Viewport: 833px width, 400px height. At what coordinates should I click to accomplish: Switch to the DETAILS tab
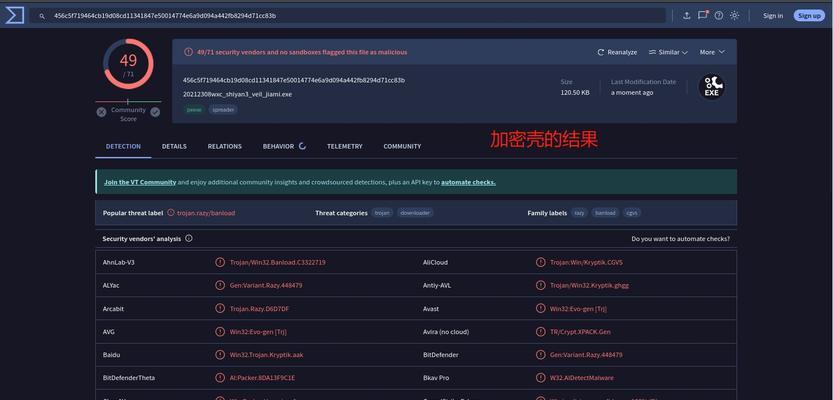coord(174,146)
